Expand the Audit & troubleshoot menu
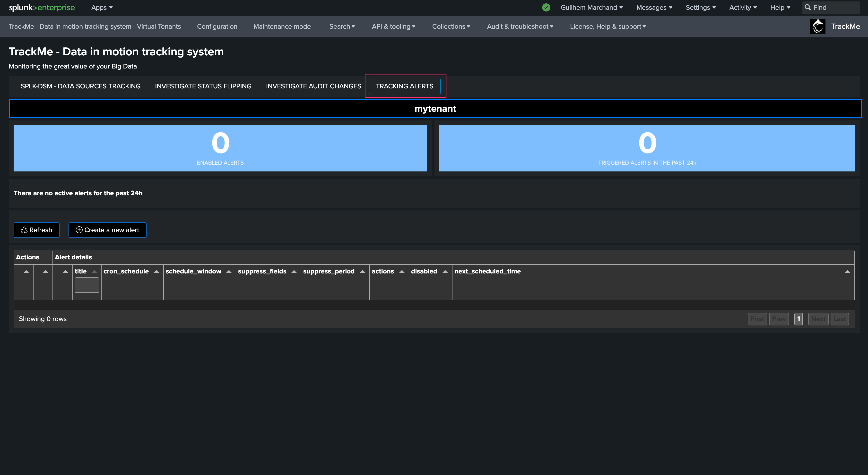The width and height of the screenshot is (868, 475). (x=520, y=26)
